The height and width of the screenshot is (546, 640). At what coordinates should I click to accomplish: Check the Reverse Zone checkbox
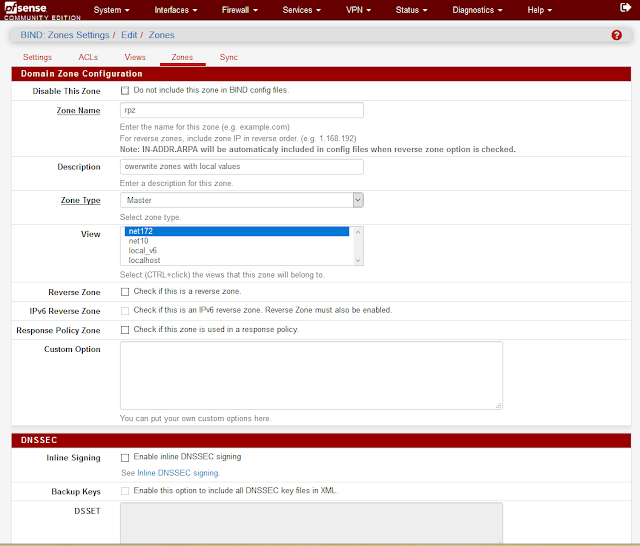tap(125, 292)
